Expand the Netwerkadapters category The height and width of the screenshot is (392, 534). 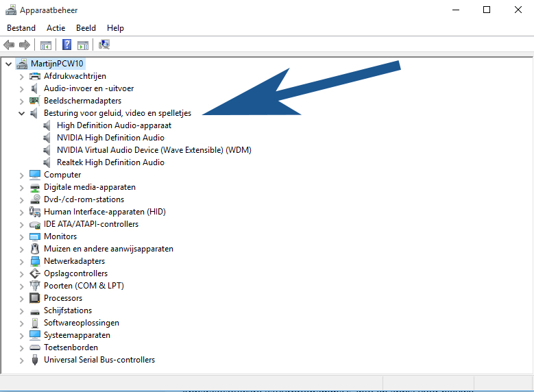(21, 262)
